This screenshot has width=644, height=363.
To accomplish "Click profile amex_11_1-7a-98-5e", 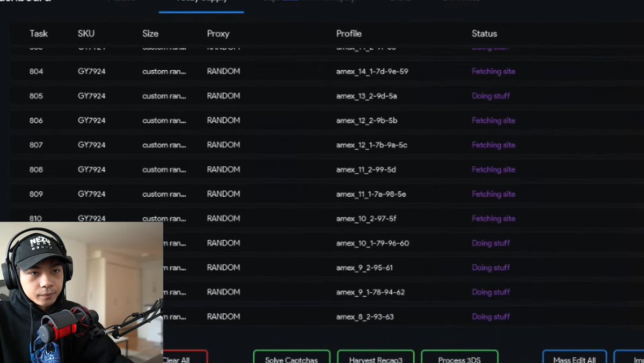I will [x=371, y=194].
